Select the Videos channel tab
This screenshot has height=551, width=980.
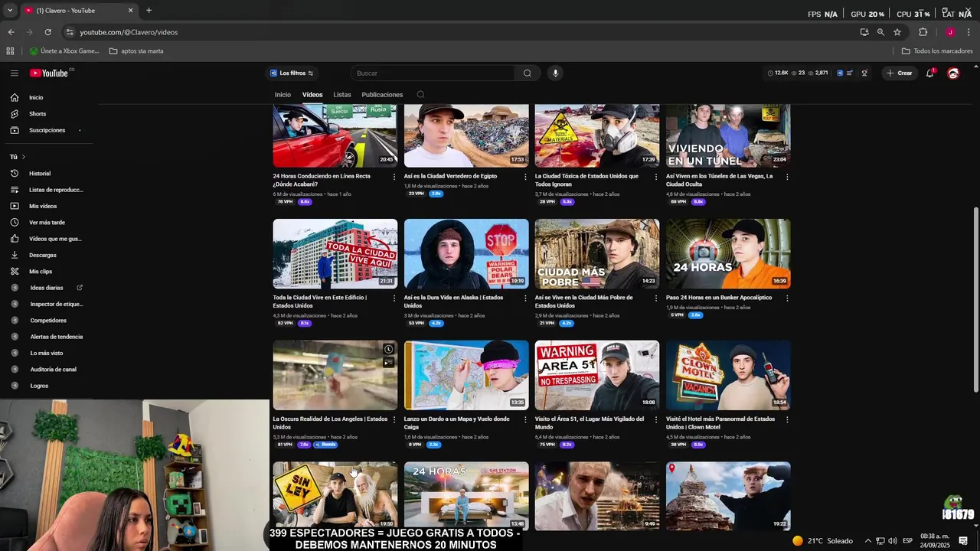click(x=312, y=95)
